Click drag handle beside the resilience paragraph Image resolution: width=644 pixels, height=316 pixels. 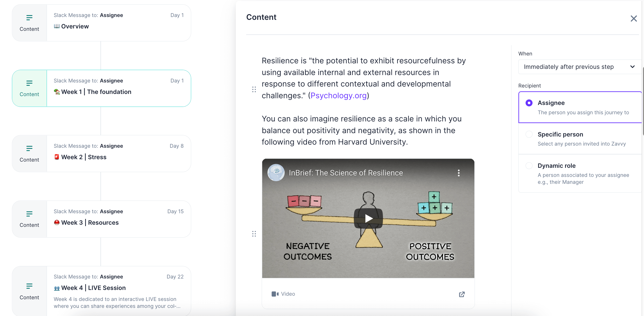click(254, 89)
